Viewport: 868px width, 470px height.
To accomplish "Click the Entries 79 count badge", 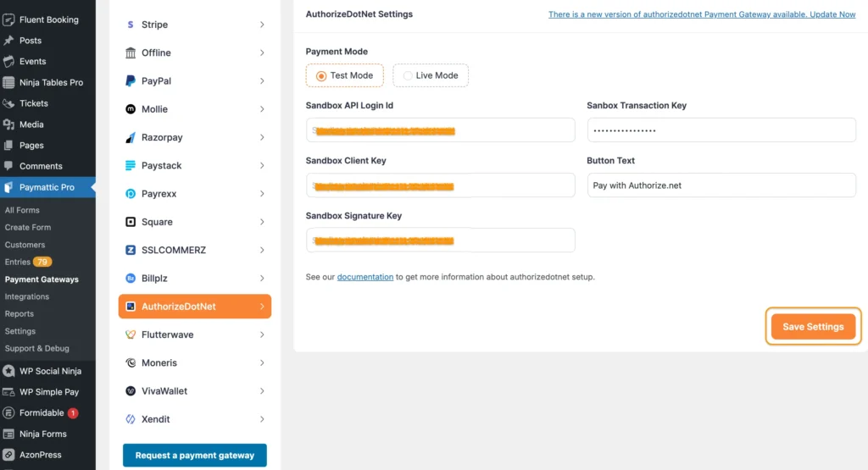I will coord(42,262).
